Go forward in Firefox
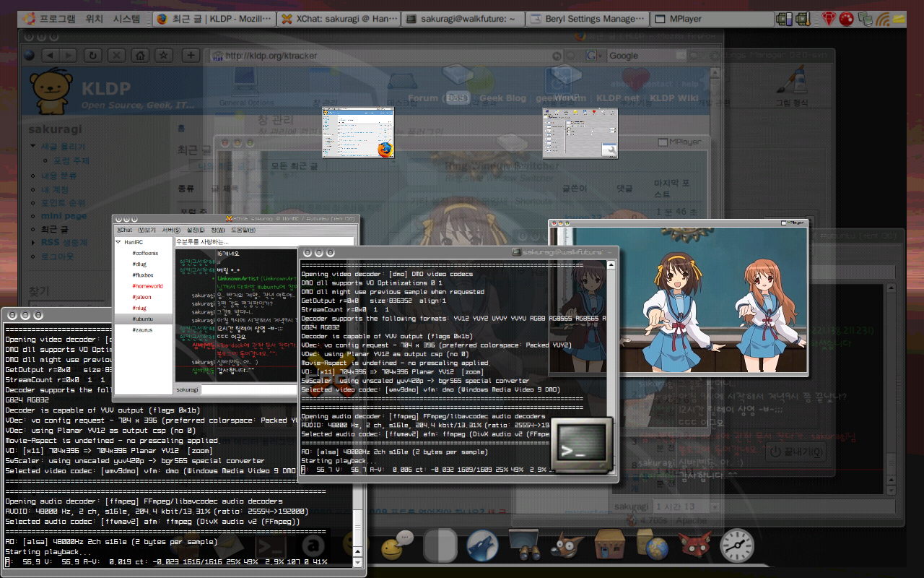The width and height of the screenshot is (924, 578). [x=69, y=55]
